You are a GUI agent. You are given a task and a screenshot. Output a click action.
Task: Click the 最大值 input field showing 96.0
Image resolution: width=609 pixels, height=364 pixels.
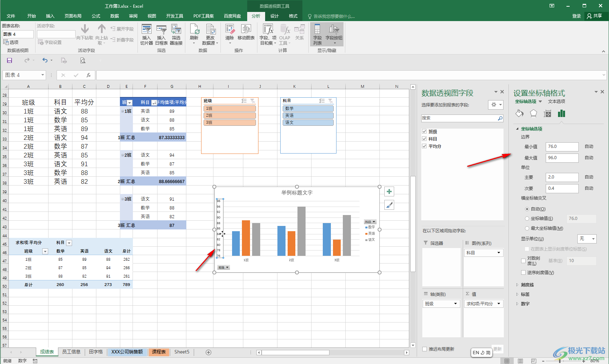[562, 158]
